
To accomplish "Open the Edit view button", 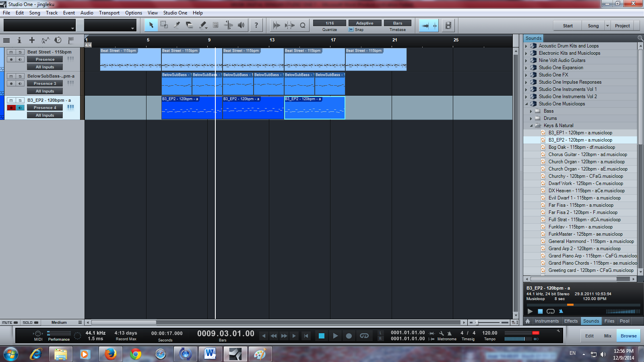I will (x=589, y=336).
